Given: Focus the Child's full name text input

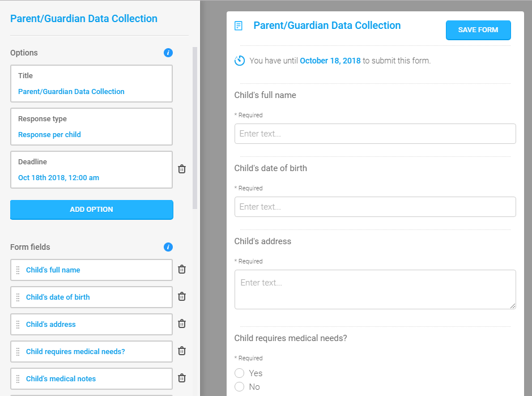Looking at the screenshot, I should point(375,134).
